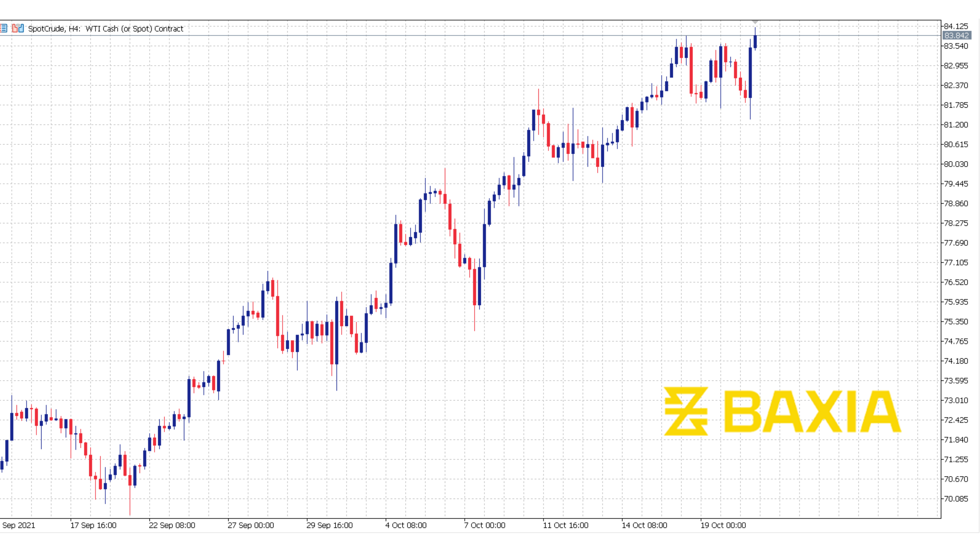Click the 29 Sep 16:00 time label

(329, 525)
